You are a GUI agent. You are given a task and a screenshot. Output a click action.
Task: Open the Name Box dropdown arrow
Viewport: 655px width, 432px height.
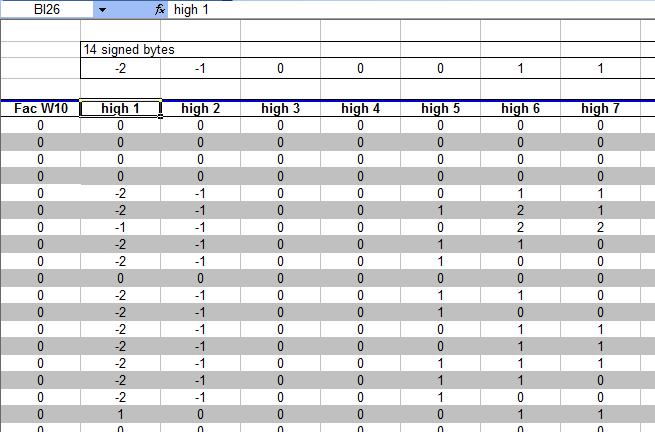click(x=102, y=10)
